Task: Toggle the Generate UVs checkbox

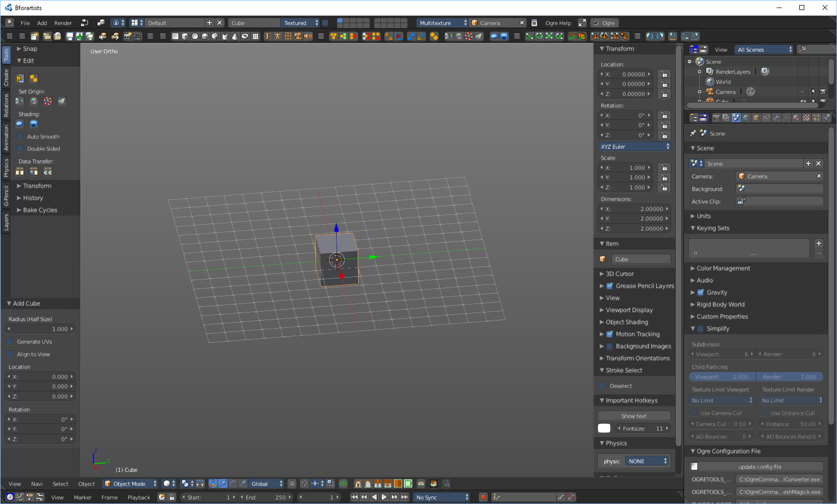Action: 10,342
